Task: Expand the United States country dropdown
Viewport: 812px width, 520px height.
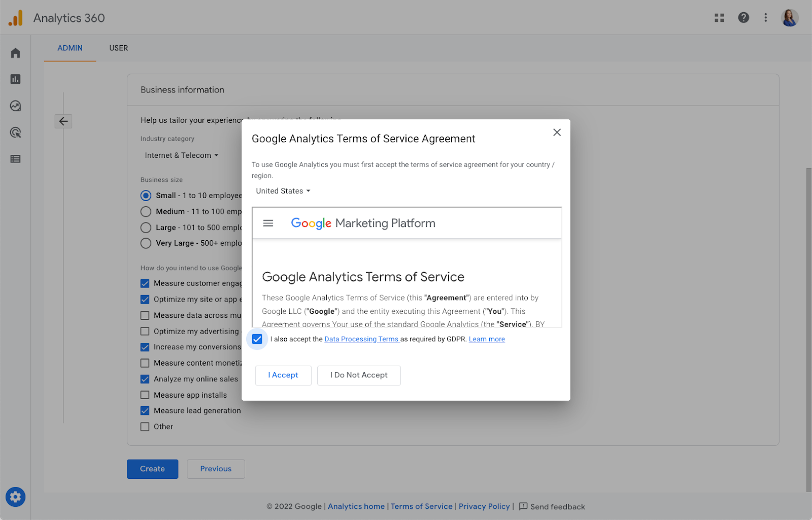Action: [x=283, y=191]
